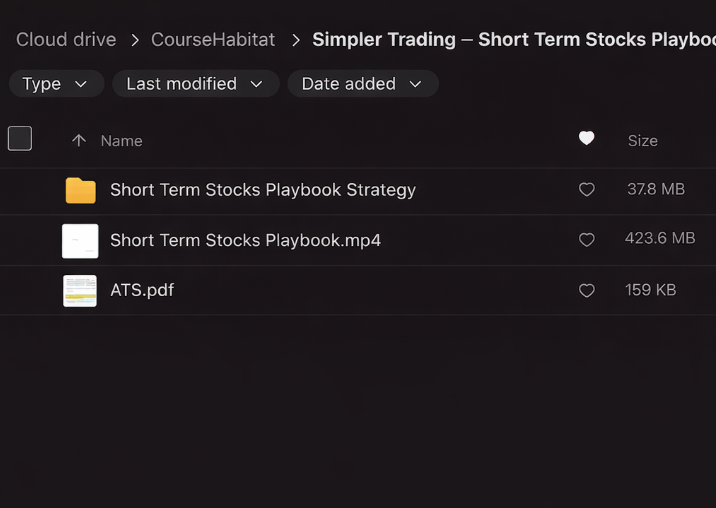Open the Short Term Stocks Playbook Strategy folder
The width and height of the screenshot is (716, 508).
click(262, 190)
